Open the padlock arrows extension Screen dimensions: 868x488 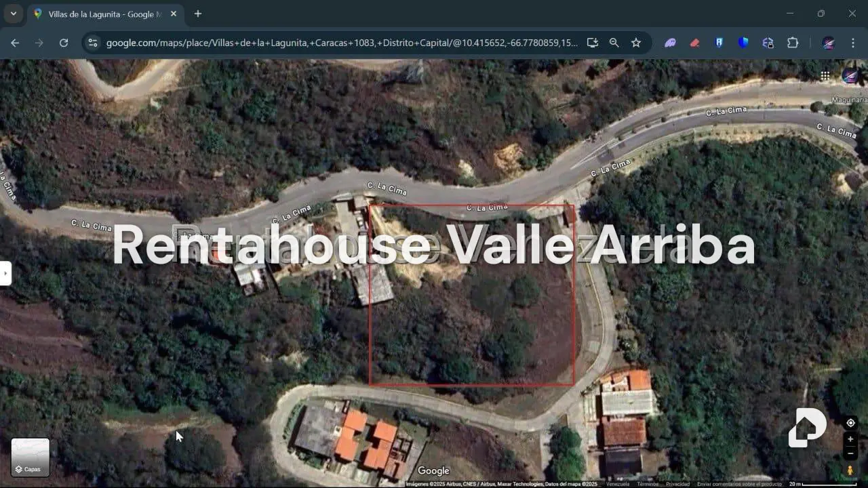768,43
